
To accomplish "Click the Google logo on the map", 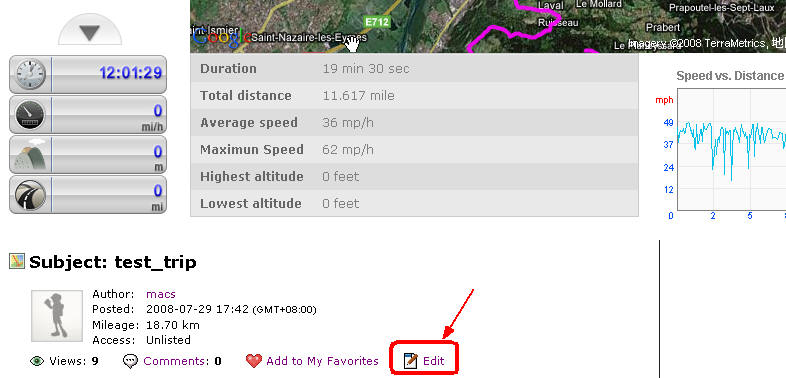I will [x=222, y=37].
